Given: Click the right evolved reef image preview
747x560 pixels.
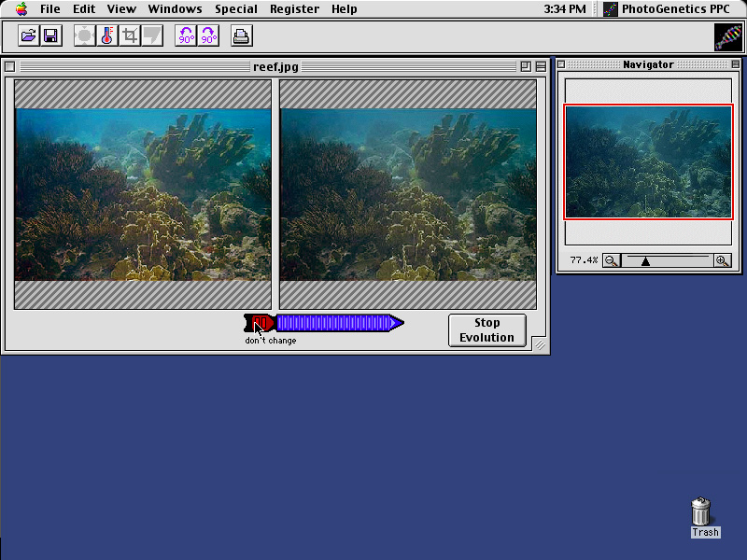Looking at the screenshot, I should pos(408,194).
